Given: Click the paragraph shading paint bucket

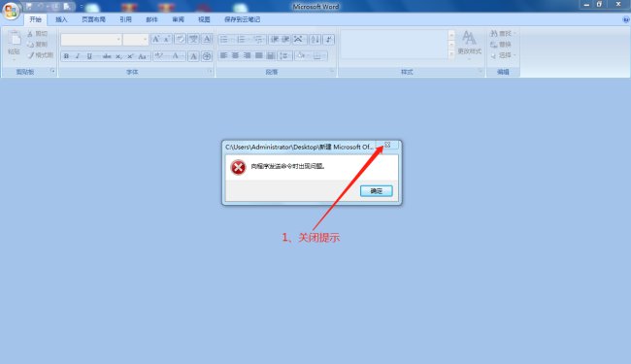Looking at the screenshot, I should pos(301,55).
